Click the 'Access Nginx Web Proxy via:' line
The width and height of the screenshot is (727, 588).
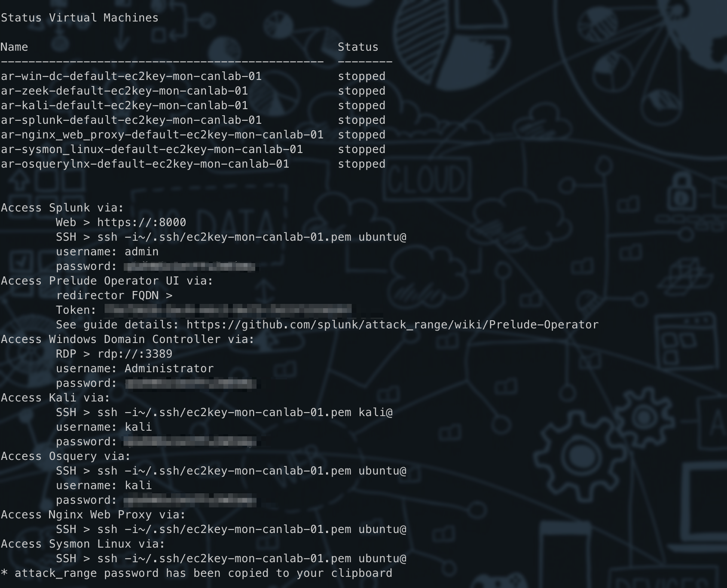pos(93,514)
